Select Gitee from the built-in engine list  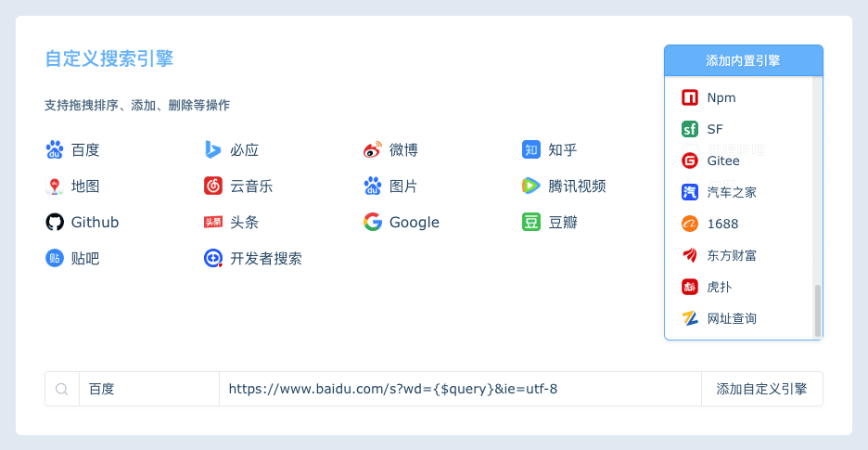(722, 161)
